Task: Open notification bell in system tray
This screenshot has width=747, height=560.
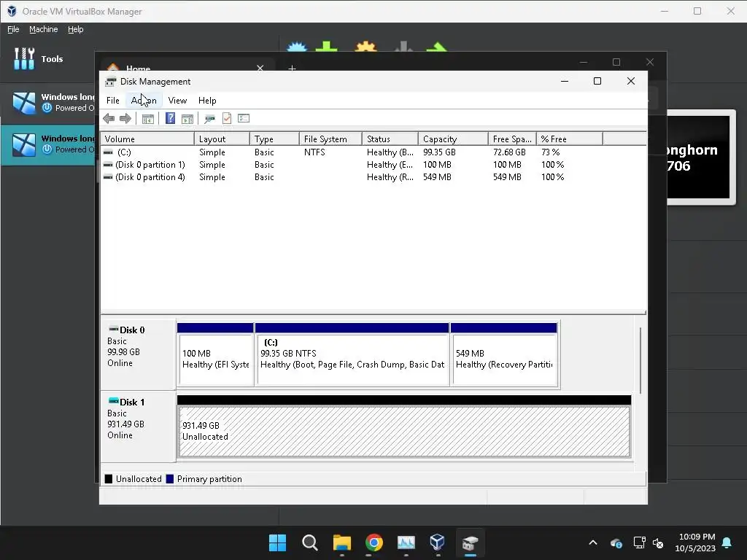Action: pos(727,542)
